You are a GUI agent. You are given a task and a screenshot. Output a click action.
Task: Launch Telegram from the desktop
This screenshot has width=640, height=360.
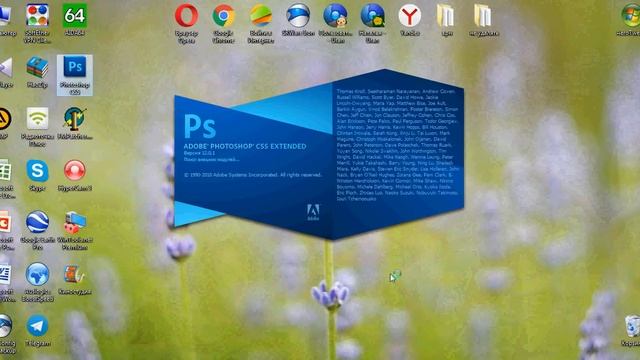(37, 326)
